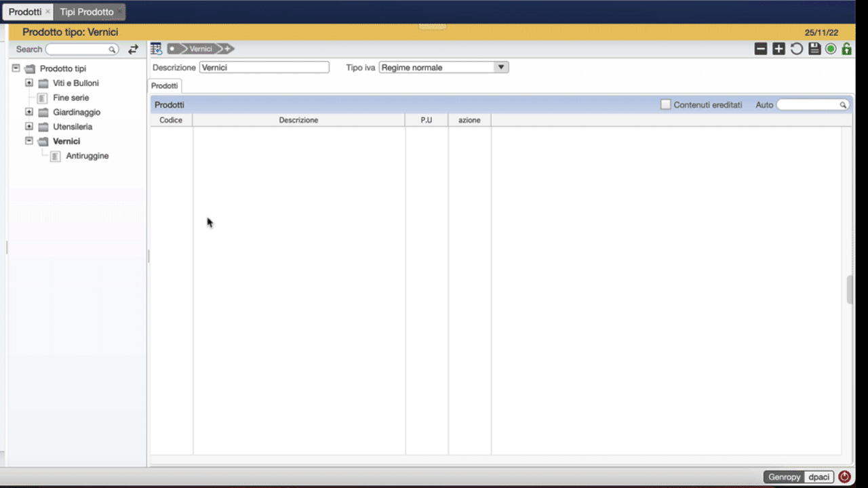Screen dimensions: 868x488
Task: Expand the Giardinaggio tree node
Action: (29, 112)
